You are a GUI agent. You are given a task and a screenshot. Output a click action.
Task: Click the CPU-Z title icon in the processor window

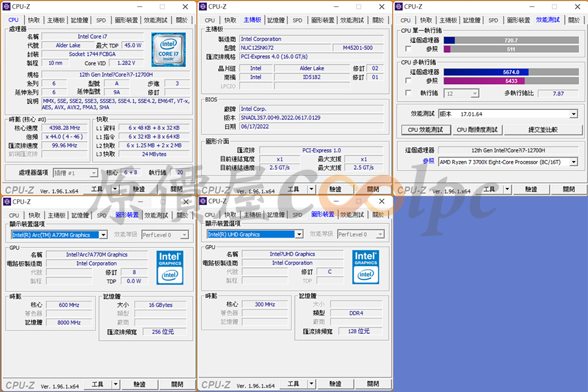[6, 6]
